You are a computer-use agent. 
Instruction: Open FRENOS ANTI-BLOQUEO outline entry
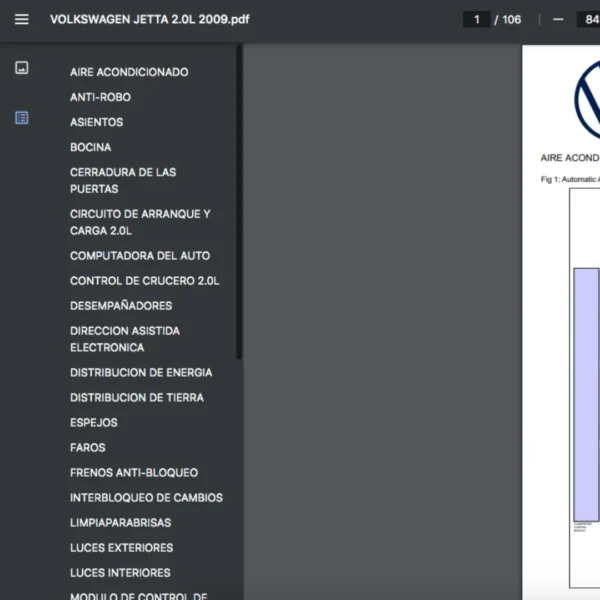134,473
